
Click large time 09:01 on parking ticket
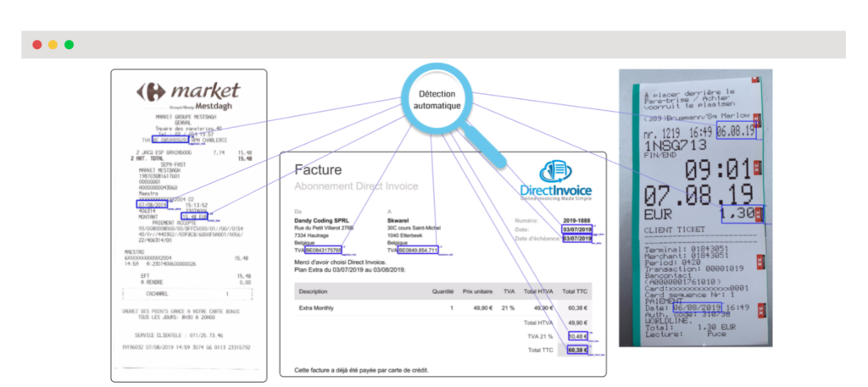coord(717,170)
